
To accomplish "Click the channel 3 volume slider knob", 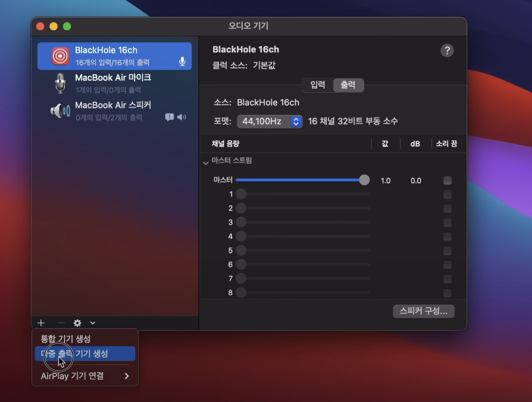I will (x=241, y=222).
